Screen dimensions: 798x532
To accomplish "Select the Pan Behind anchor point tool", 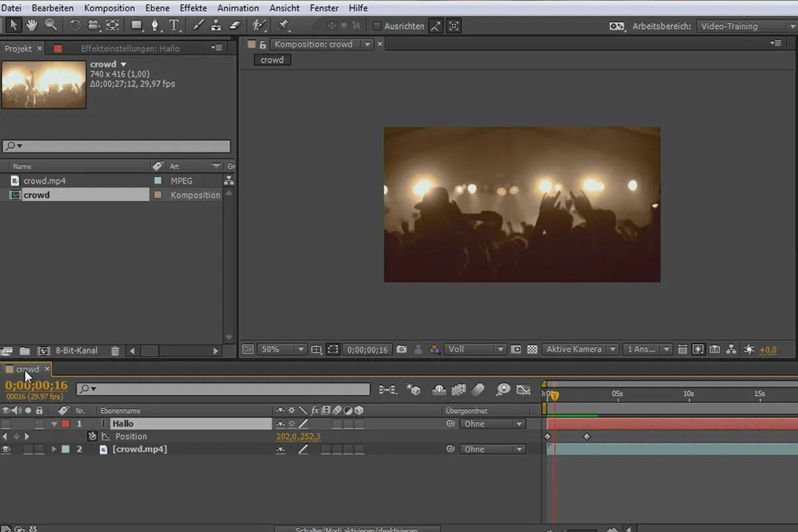I will click(112, 25).
